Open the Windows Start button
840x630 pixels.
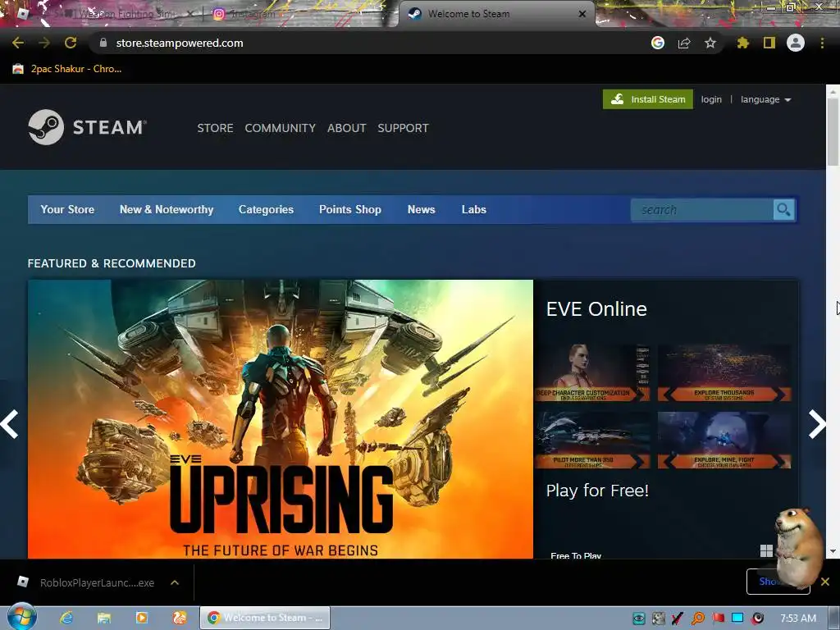pos(21,617)
